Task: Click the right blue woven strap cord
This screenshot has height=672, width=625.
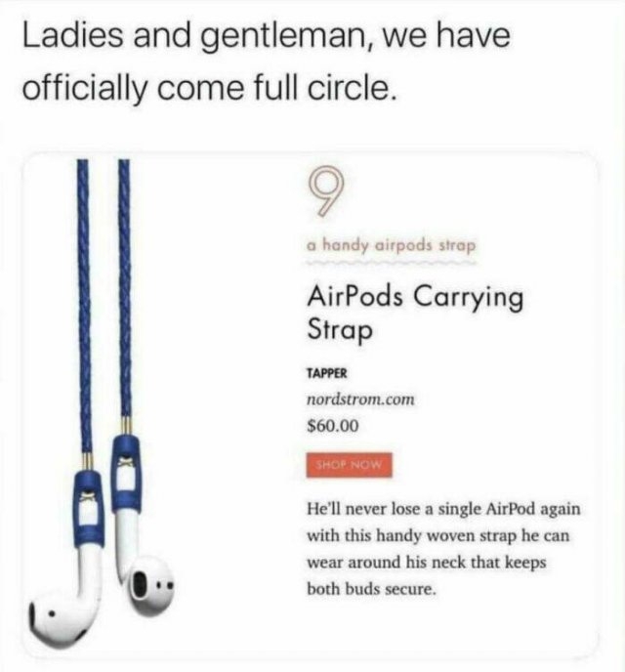Action: 125,287
